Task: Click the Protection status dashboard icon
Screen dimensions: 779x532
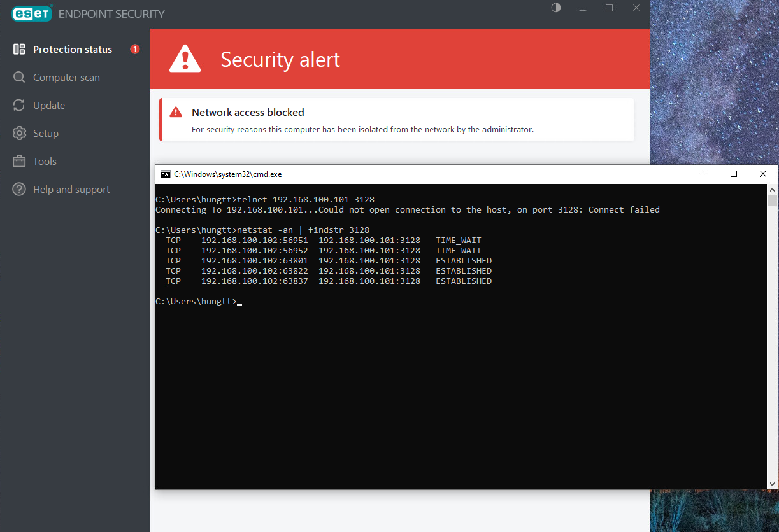Action: 19,49
